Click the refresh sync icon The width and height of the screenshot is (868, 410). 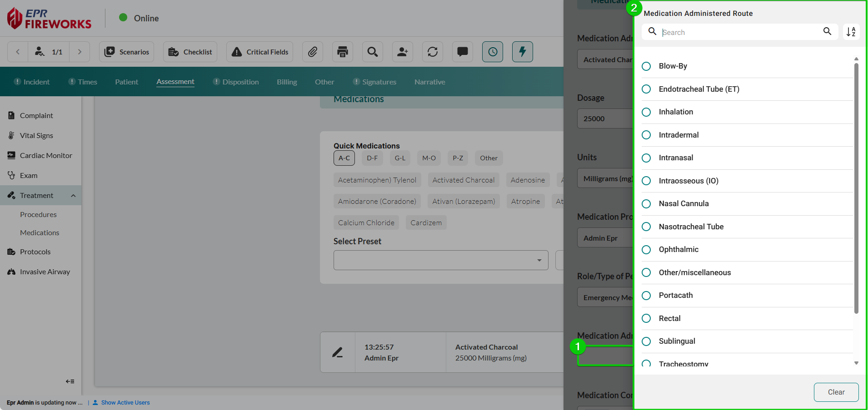(433, 52)
